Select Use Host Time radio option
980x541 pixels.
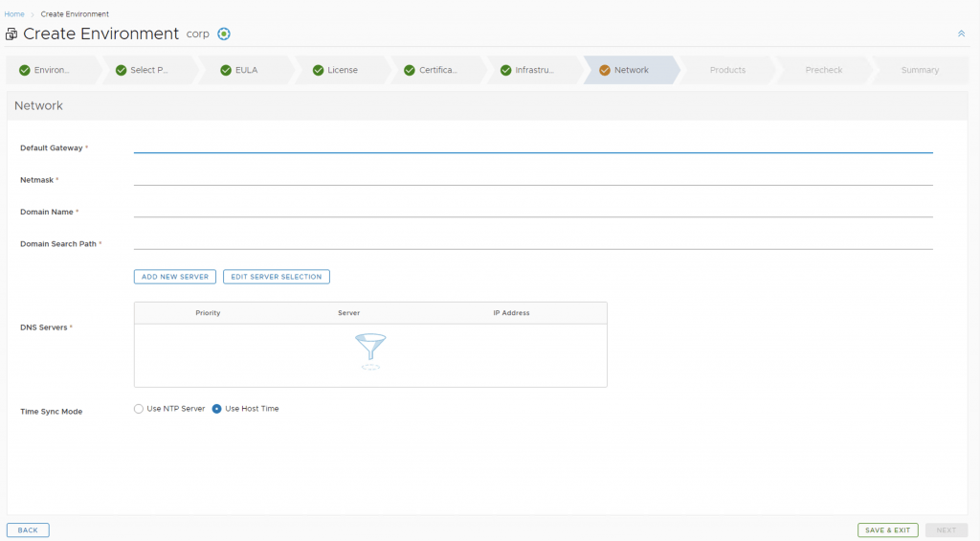point(217,409)
